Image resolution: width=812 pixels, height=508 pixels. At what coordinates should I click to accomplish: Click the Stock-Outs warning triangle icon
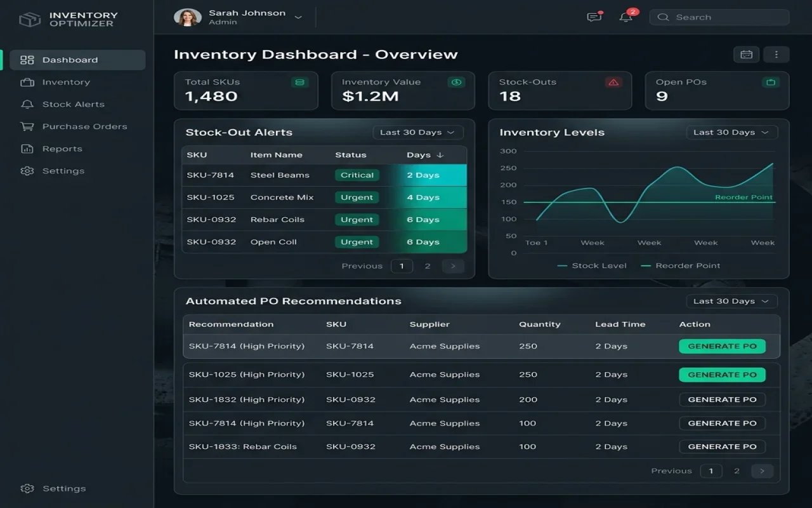(613, 83)
